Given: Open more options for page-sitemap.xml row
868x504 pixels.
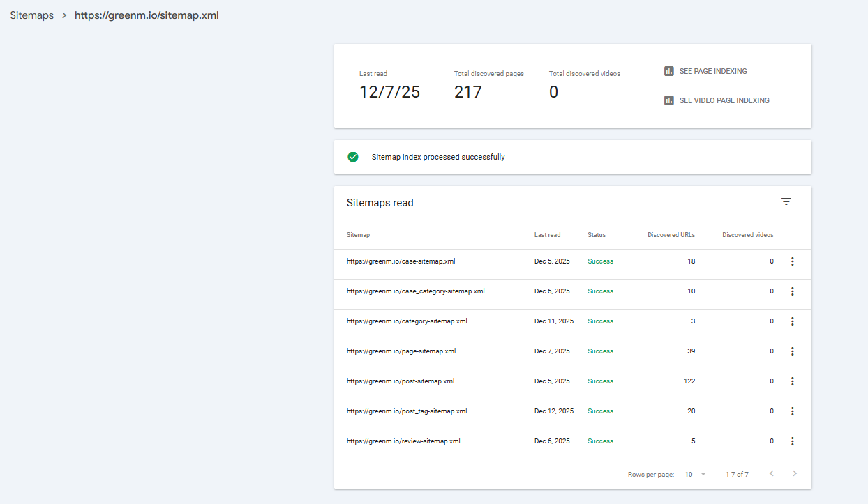Looking at the screenshot, I should click(792, 351).
